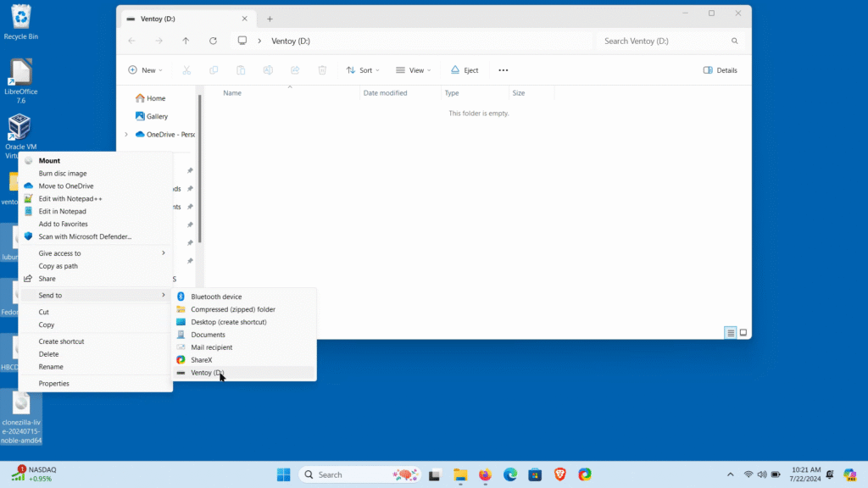The height and width of the screenshot is (488, 868).
Task: Switch to details list view toggle
Action: point(730,333)
